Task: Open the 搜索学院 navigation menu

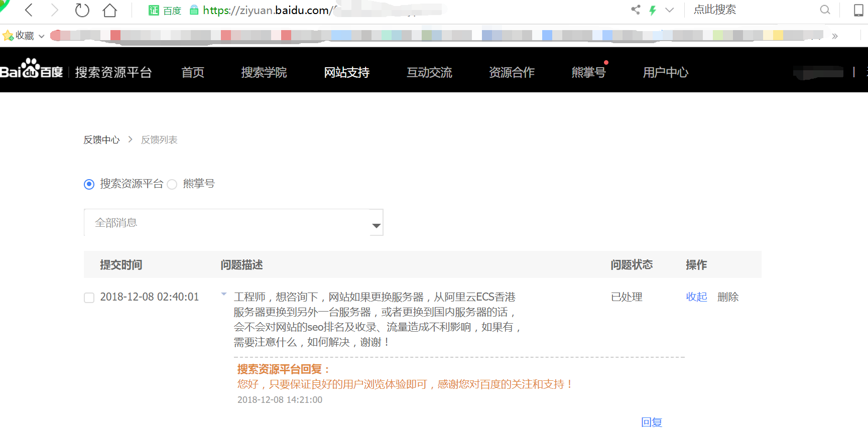Action: (264, 72)
